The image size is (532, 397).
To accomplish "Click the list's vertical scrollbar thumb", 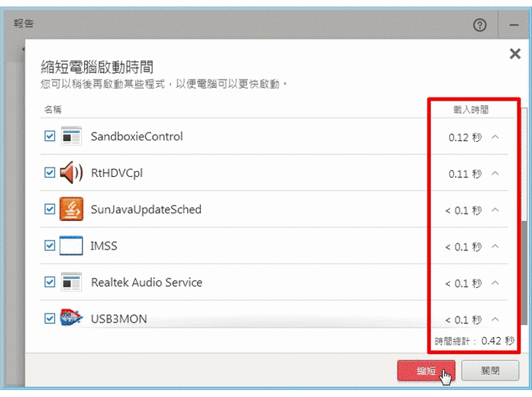I will [525, 273].
